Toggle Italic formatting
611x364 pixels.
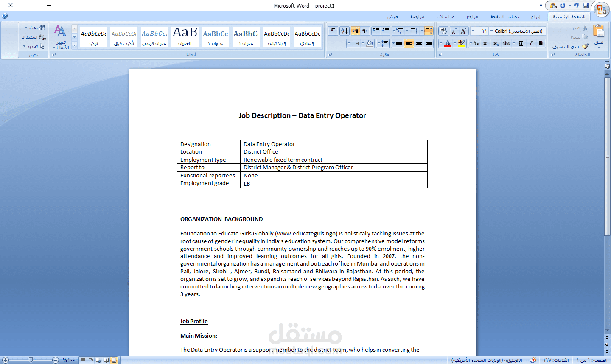(531, 43)
